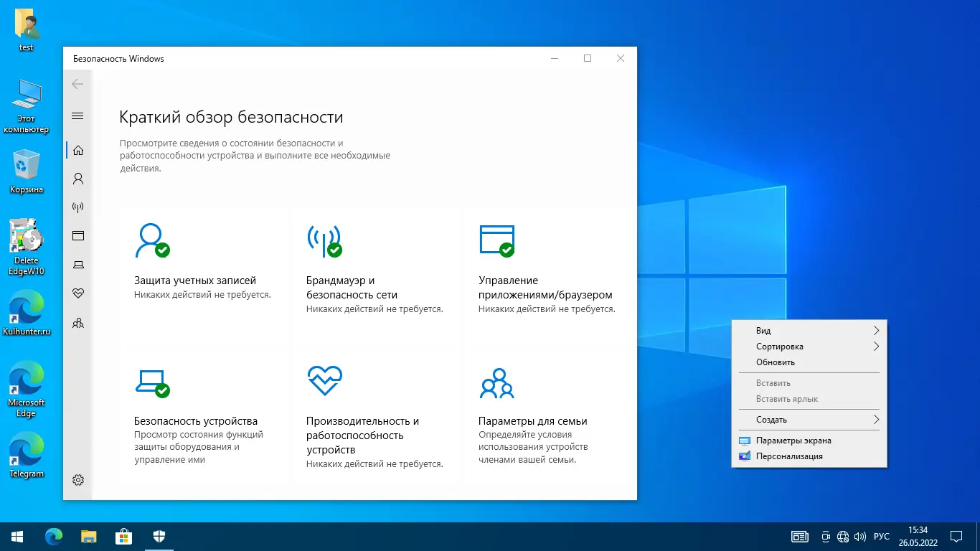Expand the 'Вид' context submenu
980x551 pixels.
click(809, 331)
